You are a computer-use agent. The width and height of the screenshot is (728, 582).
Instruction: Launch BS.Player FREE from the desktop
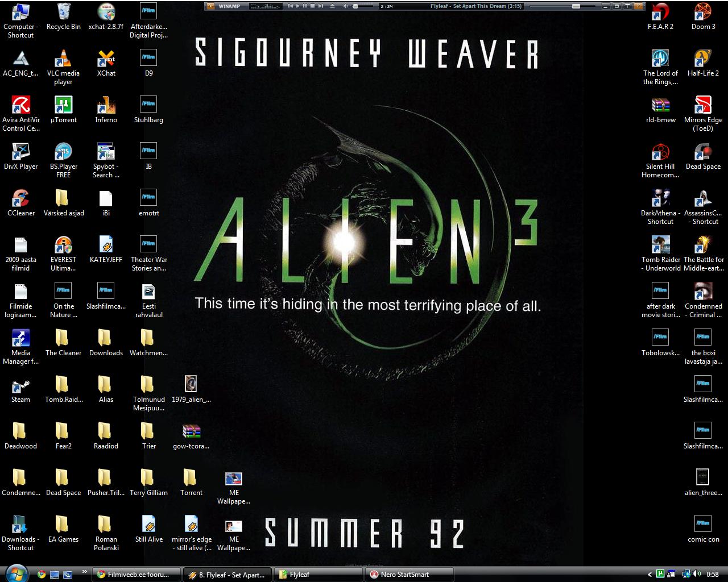click(64, 160)
